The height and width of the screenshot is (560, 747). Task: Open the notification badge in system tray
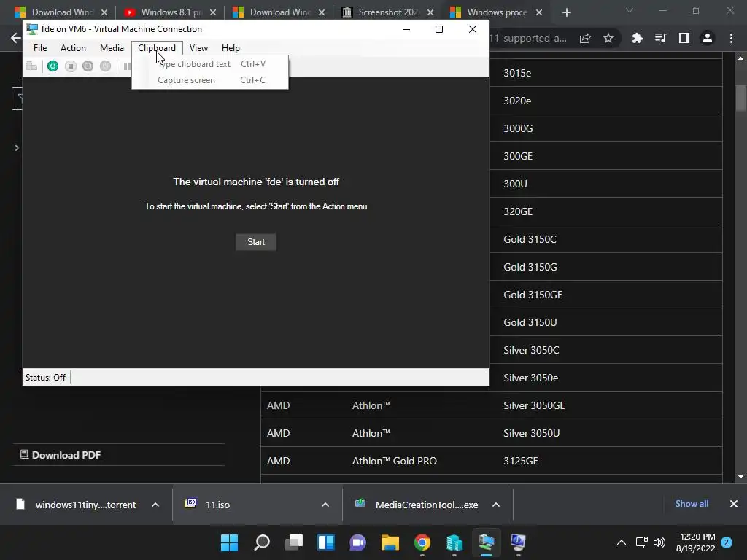click(727, 542)
